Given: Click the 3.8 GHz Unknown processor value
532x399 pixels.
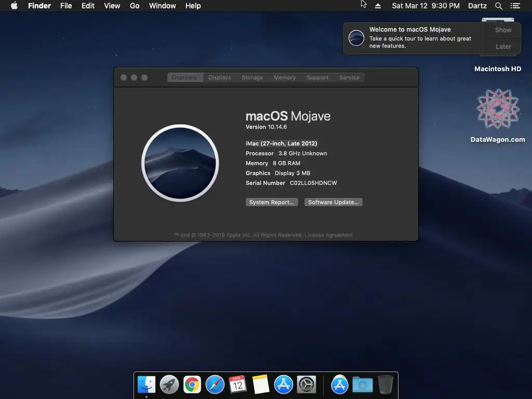Looking at the screenshot, I should [x=303, y=153].
